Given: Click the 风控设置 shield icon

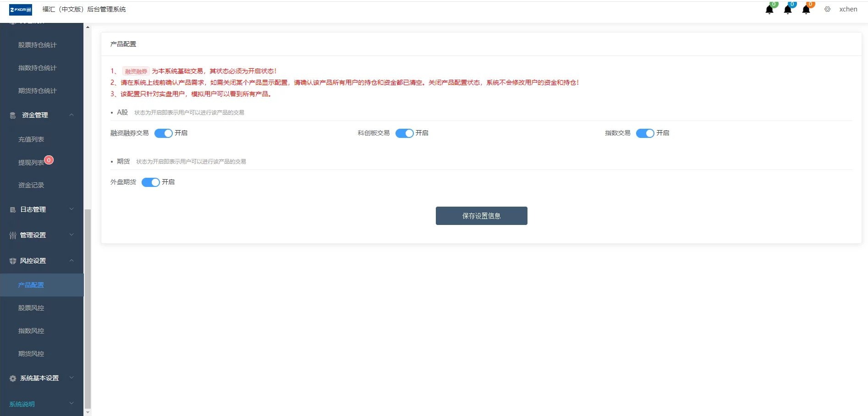Looking at the screenshot, I should click(x=12, y=261).
